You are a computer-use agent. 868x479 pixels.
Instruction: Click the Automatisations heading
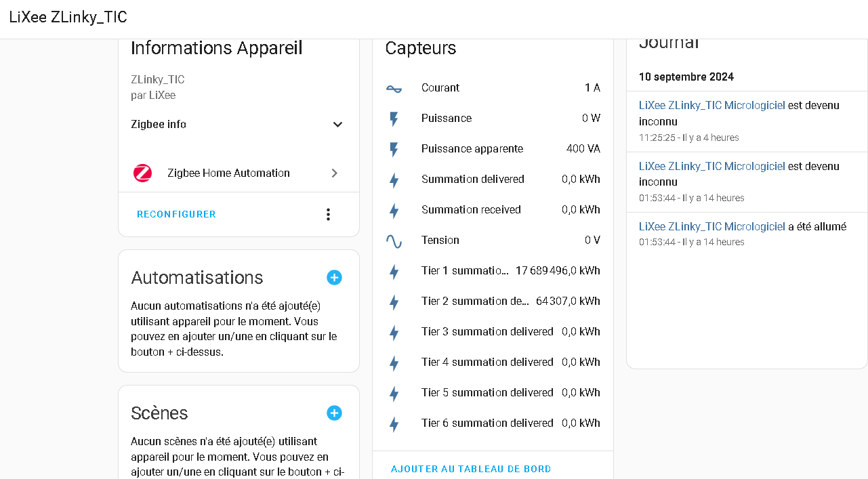click(197, 278)
